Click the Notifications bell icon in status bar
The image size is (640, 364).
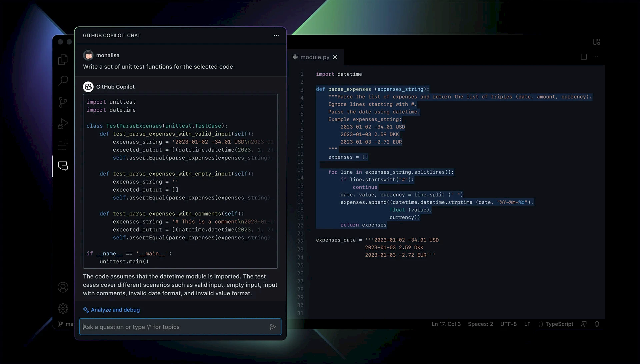(597, 324)
